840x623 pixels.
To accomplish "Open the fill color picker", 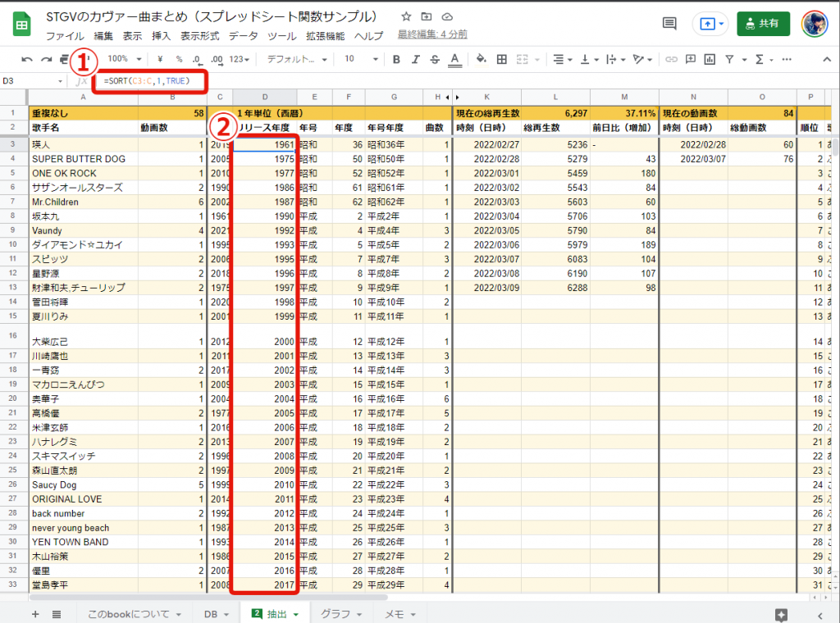I will [481, 59].
